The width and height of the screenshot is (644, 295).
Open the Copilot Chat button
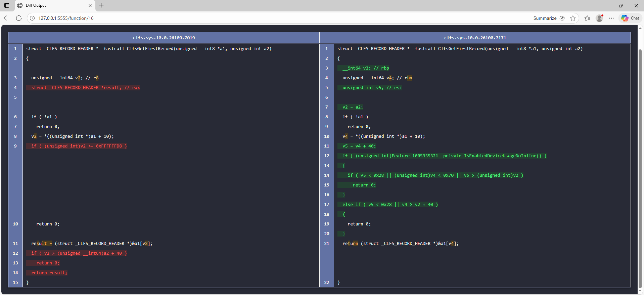coord(630,18)
